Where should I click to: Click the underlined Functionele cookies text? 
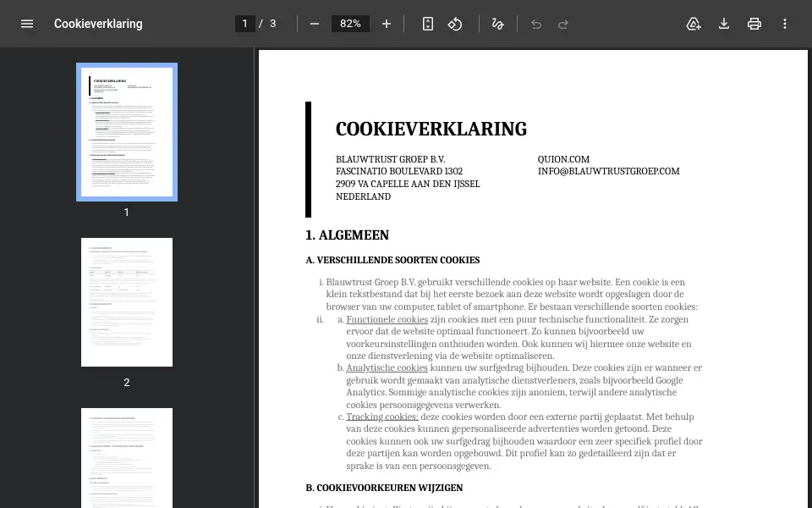pyautogui.click(x=387, y=319)
